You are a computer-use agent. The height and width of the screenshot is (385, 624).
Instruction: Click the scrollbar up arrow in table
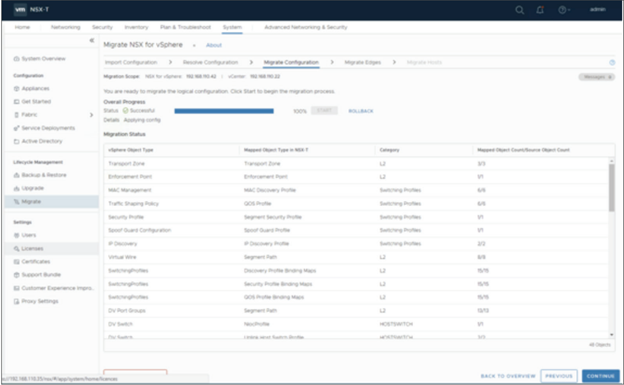(x=612, y=161)
